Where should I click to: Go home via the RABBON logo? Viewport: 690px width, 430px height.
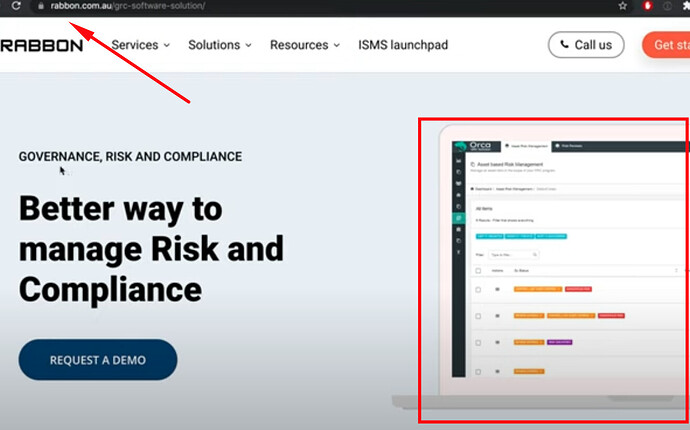[x=42, y=45]
